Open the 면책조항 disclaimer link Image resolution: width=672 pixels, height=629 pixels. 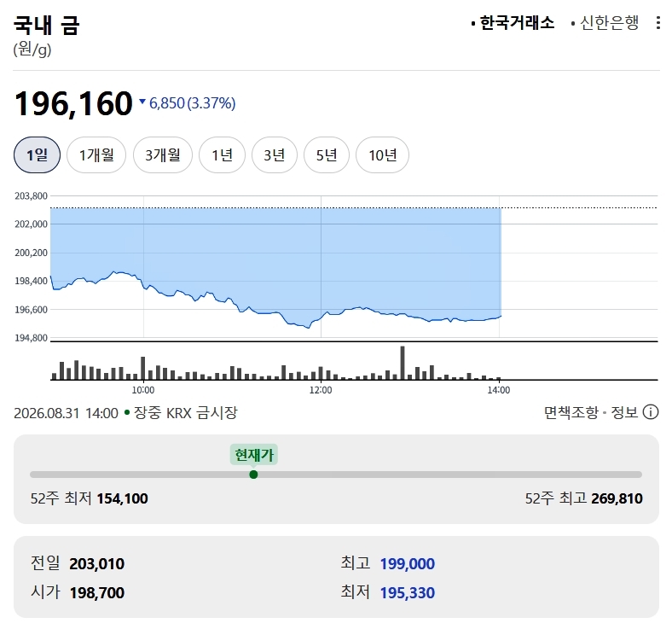click(x=571, y=412)
